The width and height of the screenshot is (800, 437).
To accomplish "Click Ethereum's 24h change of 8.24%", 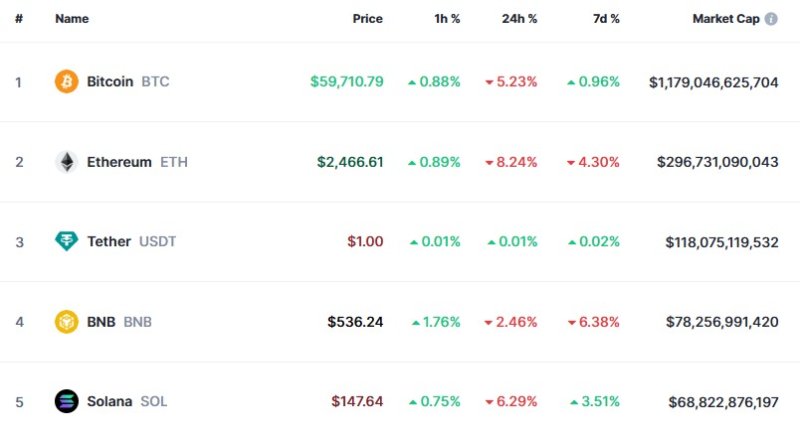I will [x=511, y=161].
